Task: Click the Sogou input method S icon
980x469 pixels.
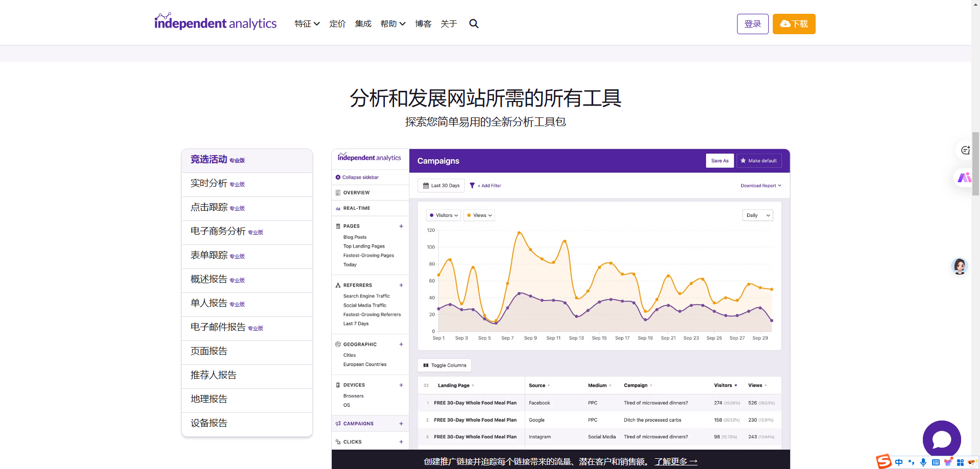Action: click(x=884, y=462)
